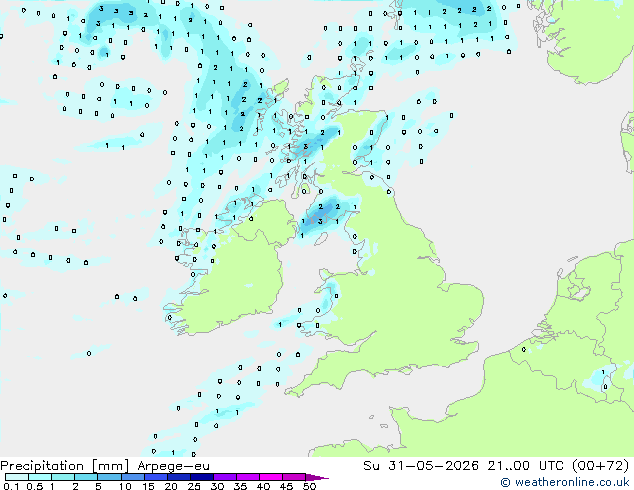
Task: Click the 'Arpege-eu' model name
Action: tap(173, 466)
